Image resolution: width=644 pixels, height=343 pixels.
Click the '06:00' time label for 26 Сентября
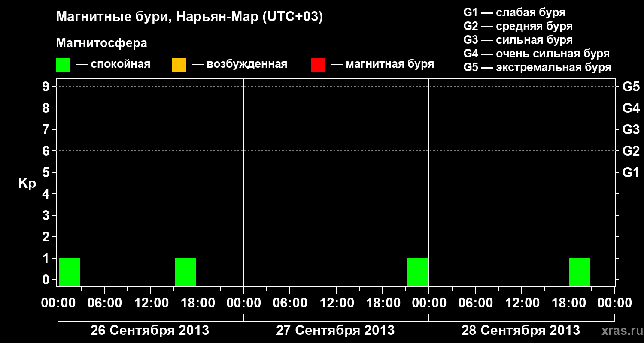click(x=104, y=303)
